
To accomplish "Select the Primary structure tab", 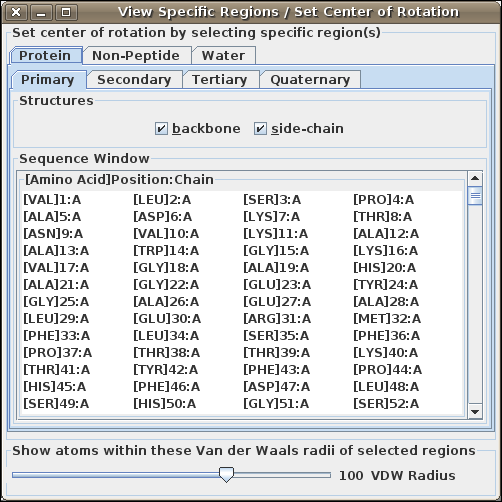I will click(48, 80).
